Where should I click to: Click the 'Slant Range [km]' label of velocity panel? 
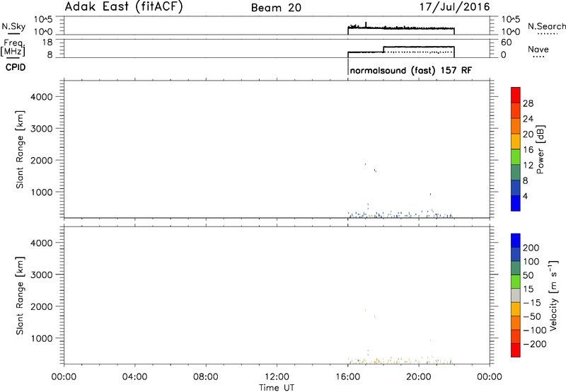click(x=20, y=296)
